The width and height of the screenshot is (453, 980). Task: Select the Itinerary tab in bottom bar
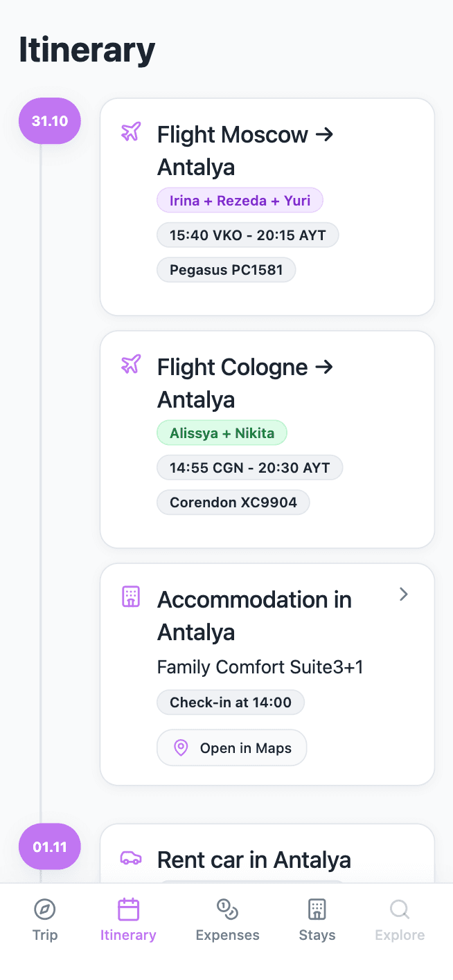pyautogui.click(x=128, y=920)
